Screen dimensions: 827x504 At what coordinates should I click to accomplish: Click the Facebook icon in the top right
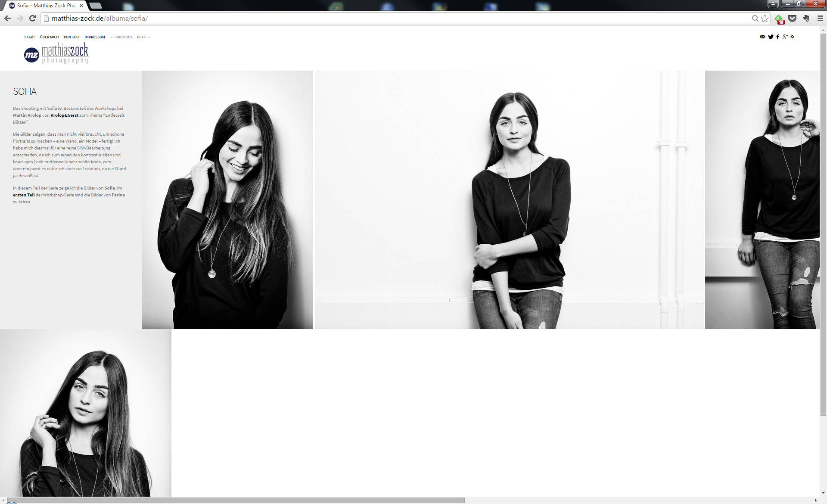click(779, 37)
